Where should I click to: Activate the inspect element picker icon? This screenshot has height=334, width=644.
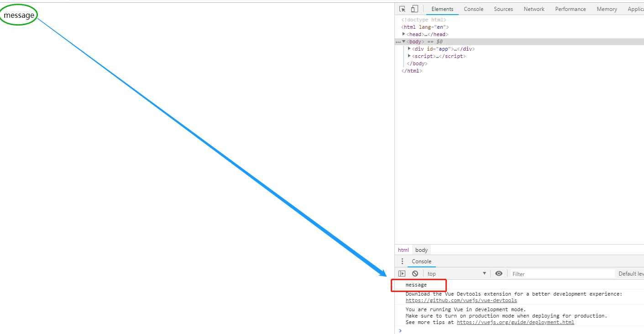click(x=402, y=9)
